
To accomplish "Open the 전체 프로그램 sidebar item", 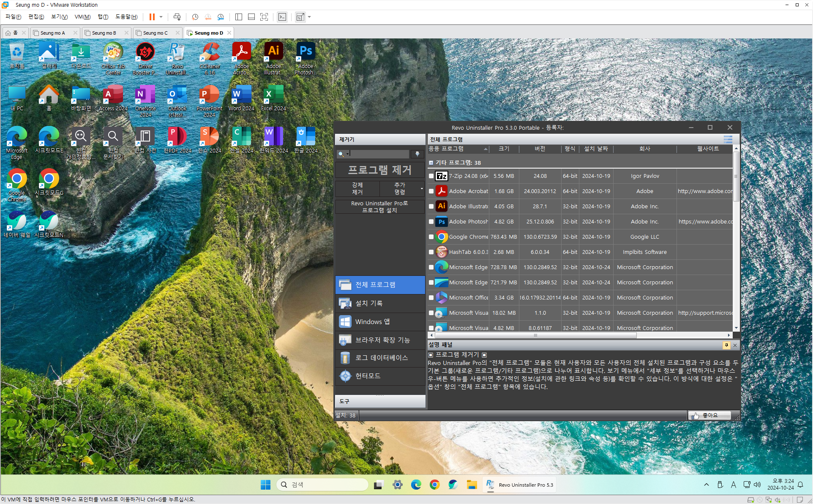I will click(x=380, y=285).
